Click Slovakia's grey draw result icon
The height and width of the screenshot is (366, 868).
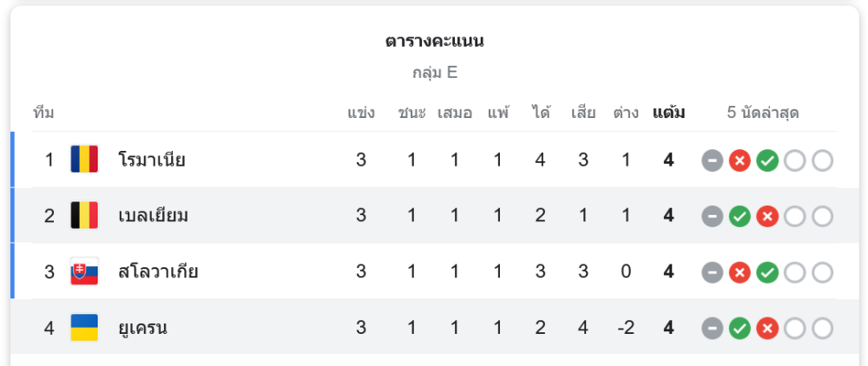click(713, 272)
